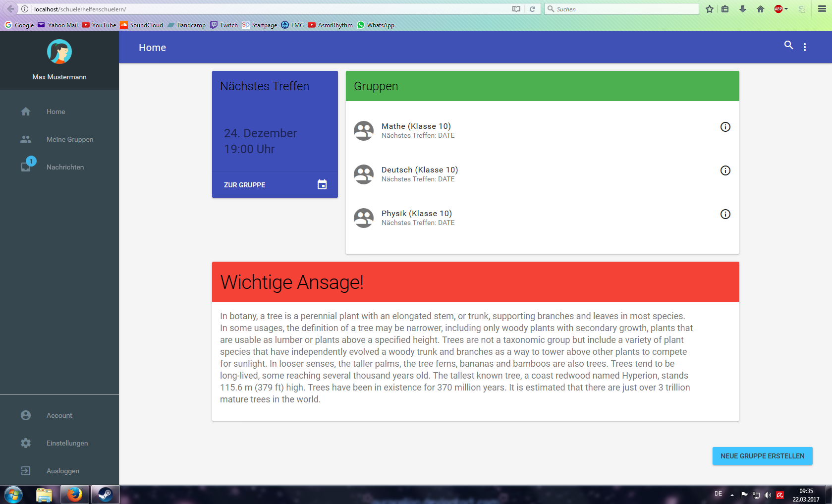Open Account in the sidebar
Viewport: 832px width, 504px height.
point(59,415)
